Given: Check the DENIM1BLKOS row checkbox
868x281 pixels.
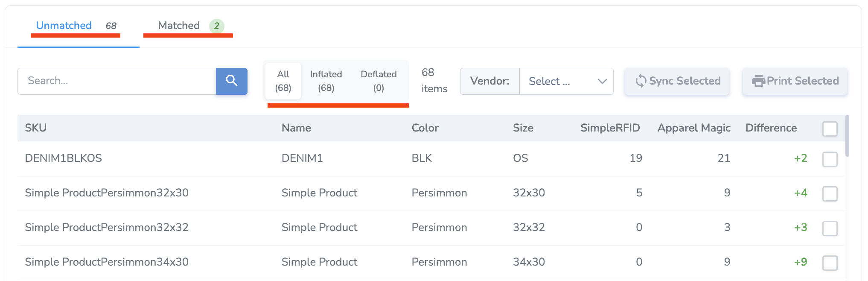Looking at the screenshot, I should (830, 159).
